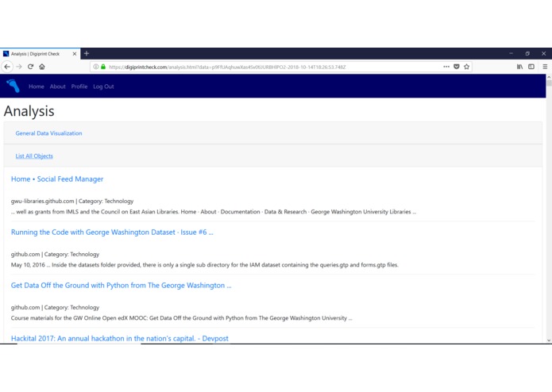The width and height of the screenshot is (552, 392).
Task: Click the green padlock security icon
Action: coord(103,67)
